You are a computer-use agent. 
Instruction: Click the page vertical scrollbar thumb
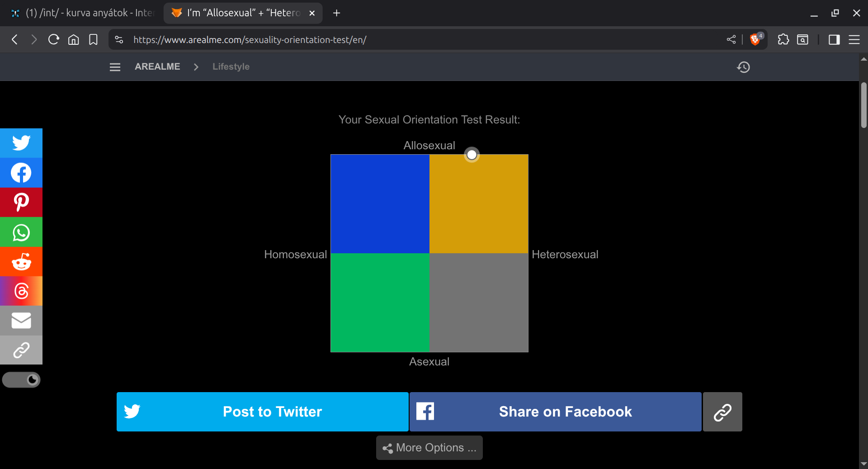click(x=863, y=105)
